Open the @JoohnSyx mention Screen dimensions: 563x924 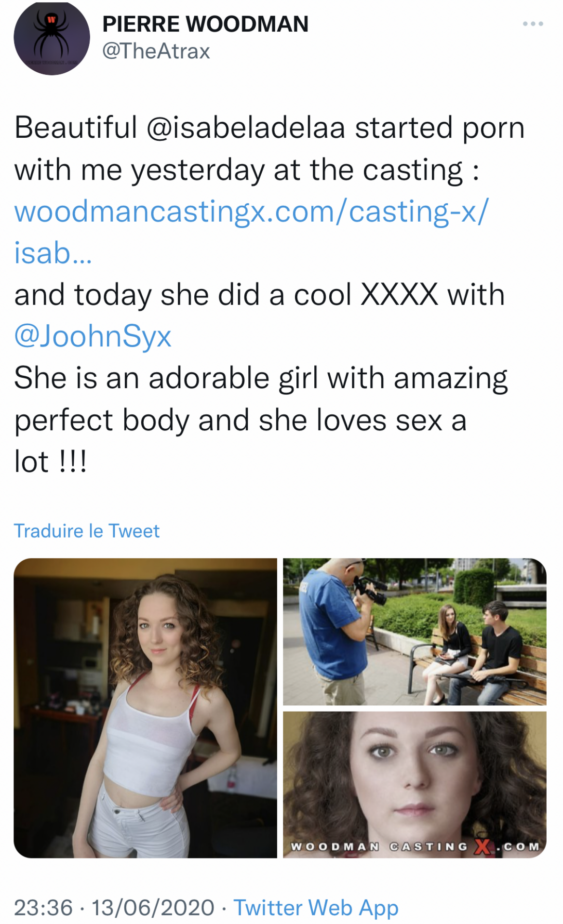pyautogui.click(x=93, y=336)
